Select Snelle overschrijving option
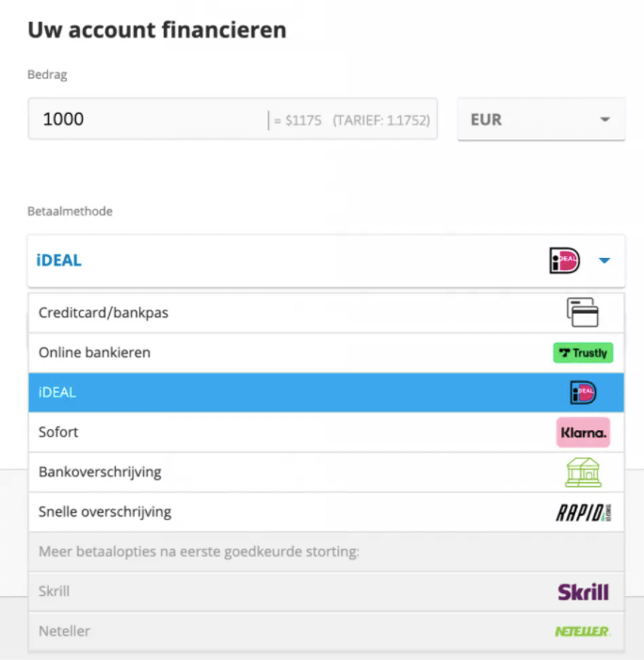Screen dimensions: 644x660 [326, 512]
